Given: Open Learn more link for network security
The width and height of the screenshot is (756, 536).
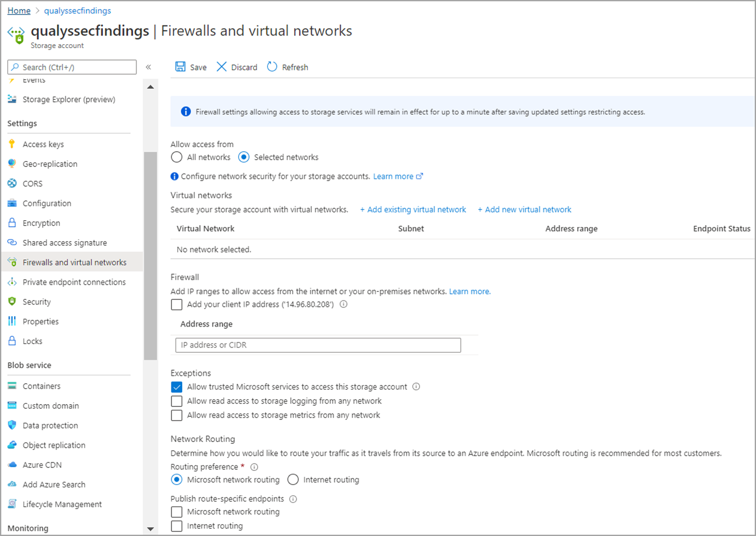Looking at the screenshot, I should 398,176.
